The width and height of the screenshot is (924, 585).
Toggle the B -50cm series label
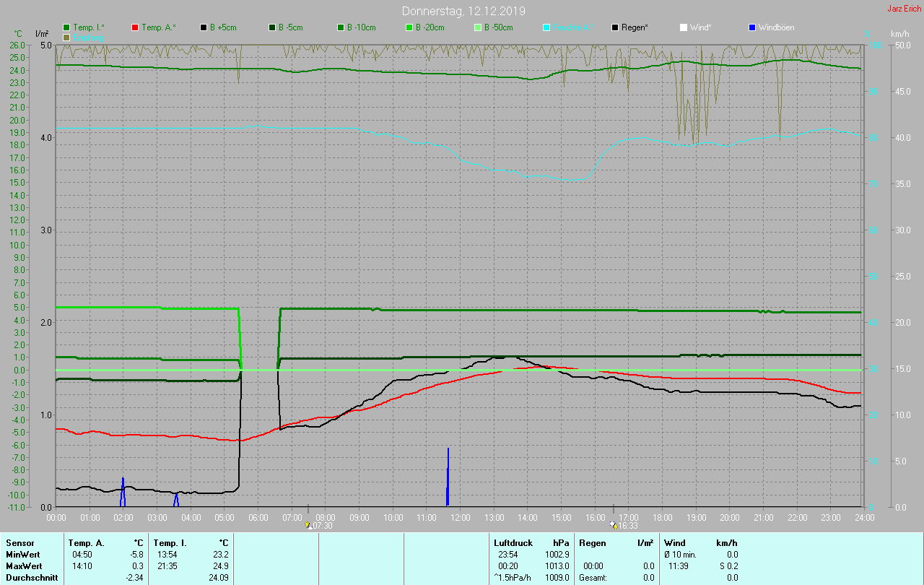pos(498,27)
